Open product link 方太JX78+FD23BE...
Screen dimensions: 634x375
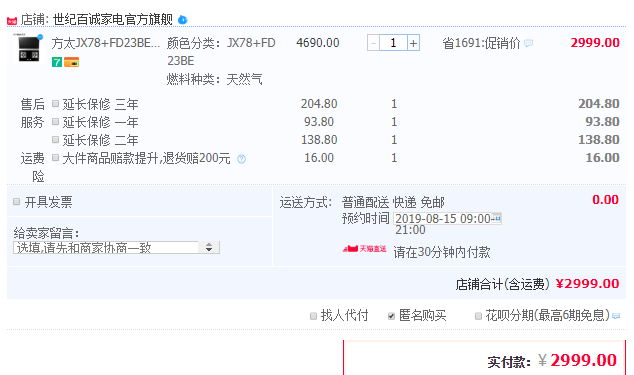(x=106, y=43)
